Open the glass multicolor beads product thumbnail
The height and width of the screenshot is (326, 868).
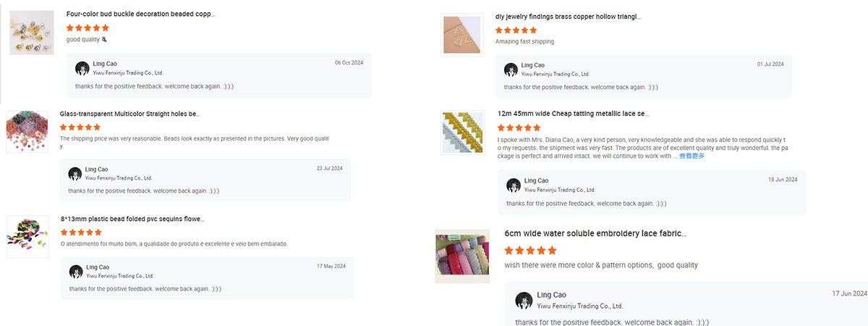coord(27,131)
